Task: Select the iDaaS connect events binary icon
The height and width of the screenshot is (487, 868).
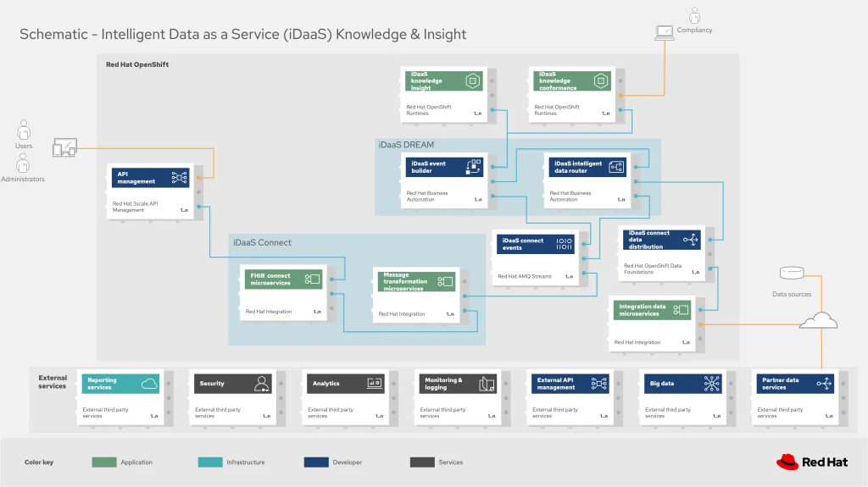Action: tap(564, 245)
